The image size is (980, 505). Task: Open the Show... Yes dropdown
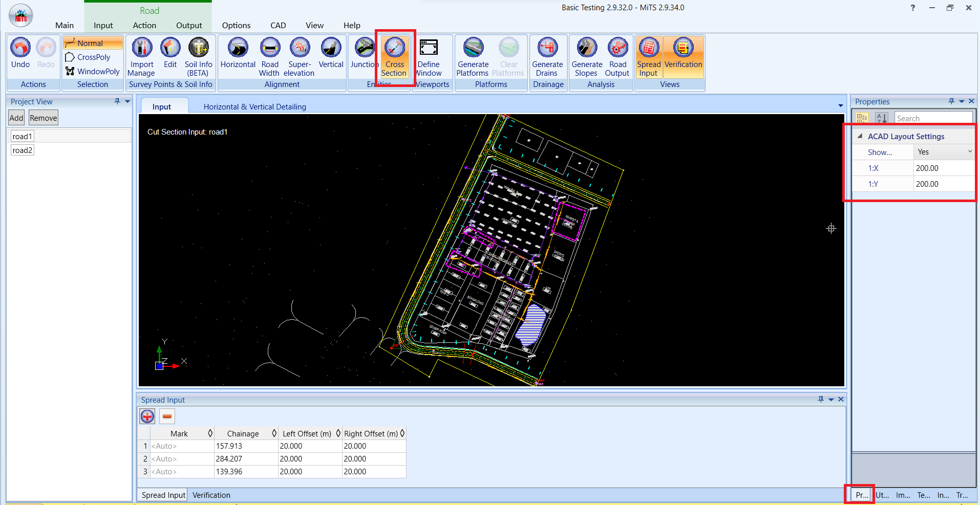click(x=944, y=152)
